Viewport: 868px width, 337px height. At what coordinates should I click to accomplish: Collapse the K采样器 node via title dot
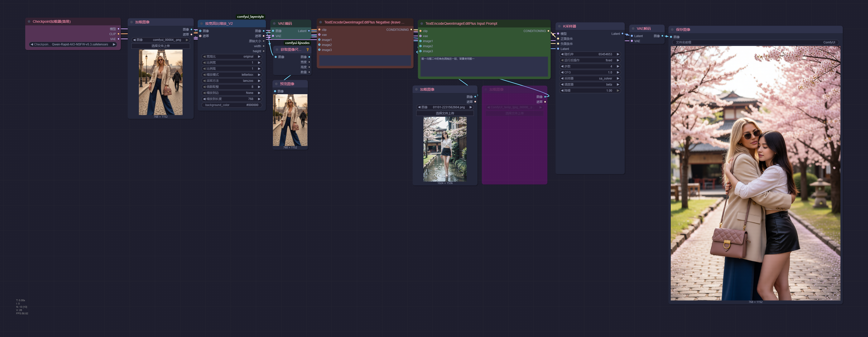tap(559, 26)
